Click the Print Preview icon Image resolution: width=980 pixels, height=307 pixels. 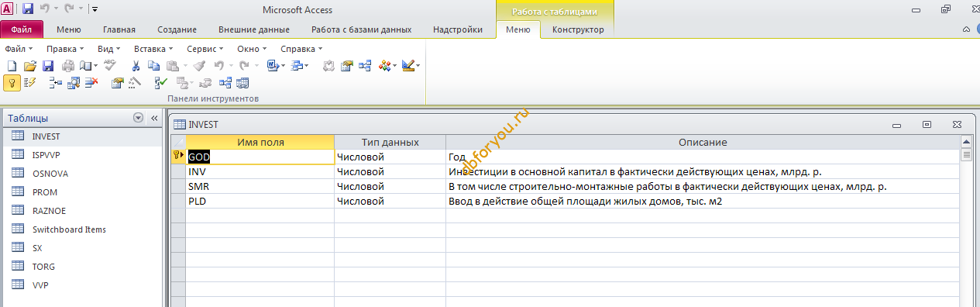[86, 66]
